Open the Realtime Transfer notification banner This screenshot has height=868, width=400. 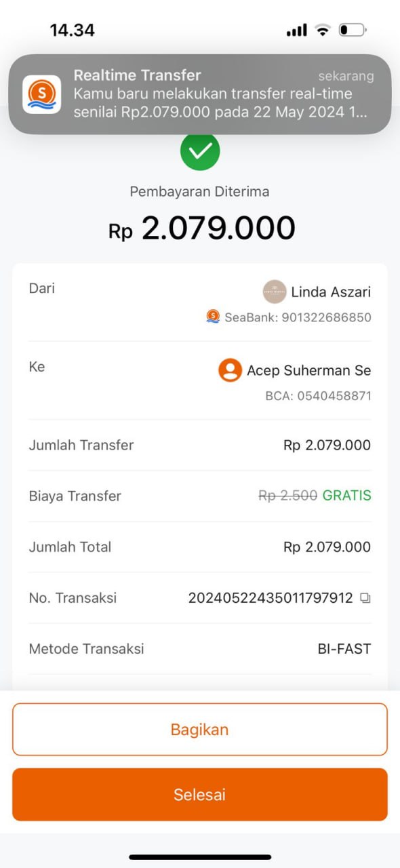200,94
